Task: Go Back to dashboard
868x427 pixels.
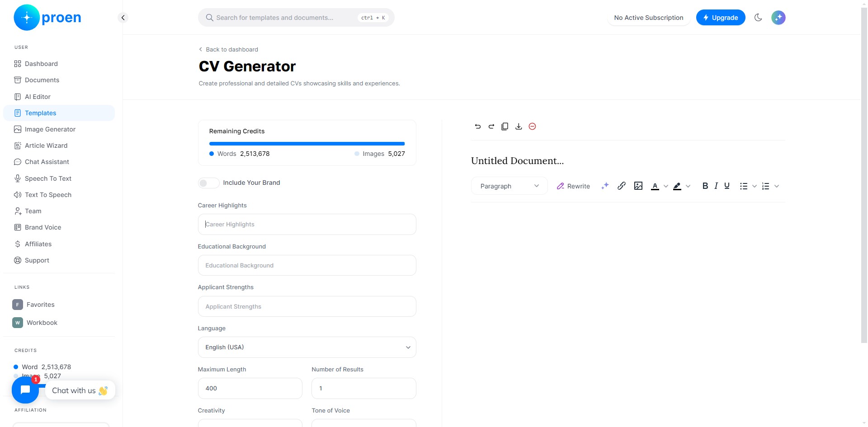Action: (229, 49)
